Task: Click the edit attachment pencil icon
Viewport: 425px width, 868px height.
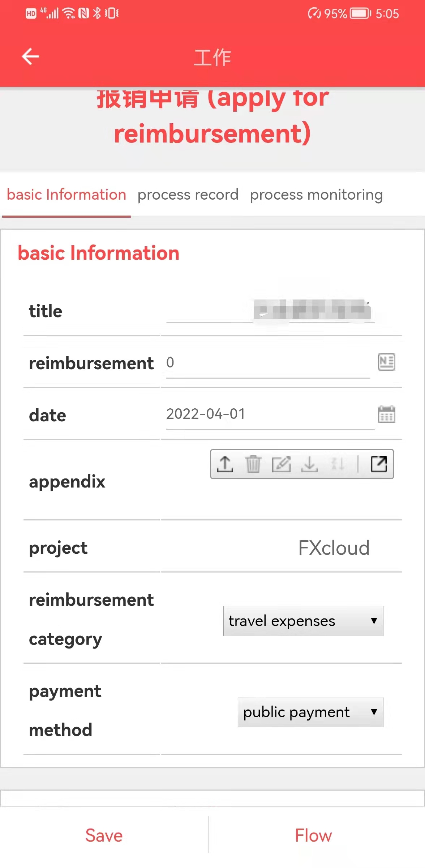Action: [281, 464]
